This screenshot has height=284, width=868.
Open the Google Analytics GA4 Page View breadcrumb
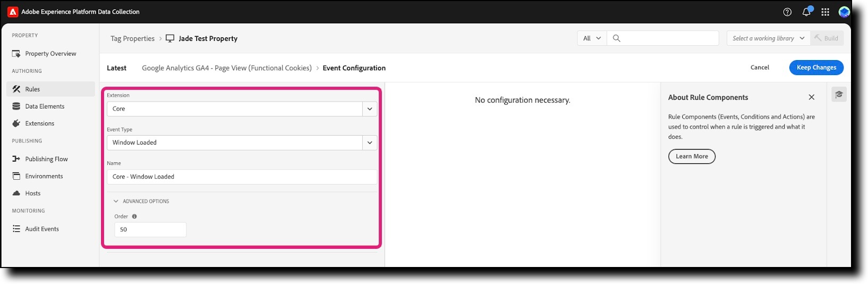click(227, 68)
